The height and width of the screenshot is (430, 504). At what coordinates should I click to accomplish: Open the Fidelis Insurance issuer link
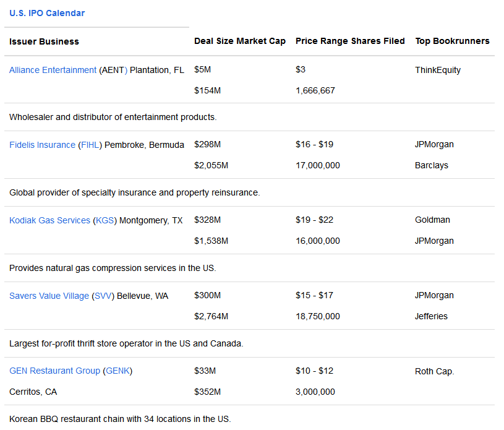coord(42,145)
